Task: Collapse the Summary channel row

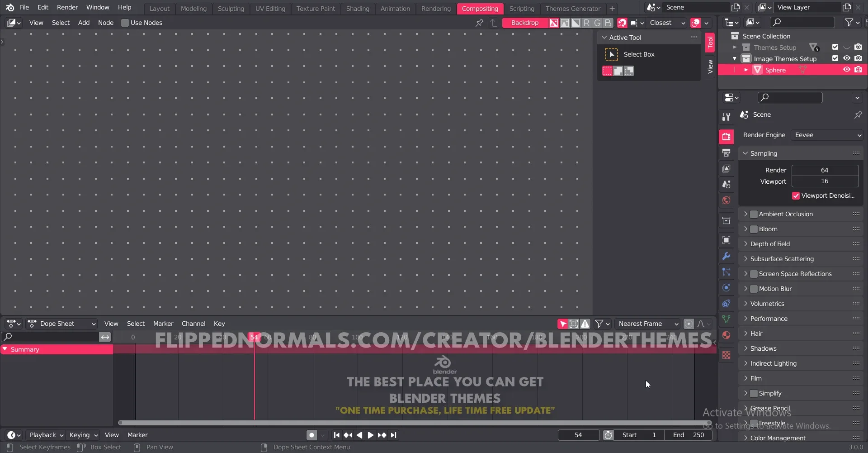Action: click(5, 349)
